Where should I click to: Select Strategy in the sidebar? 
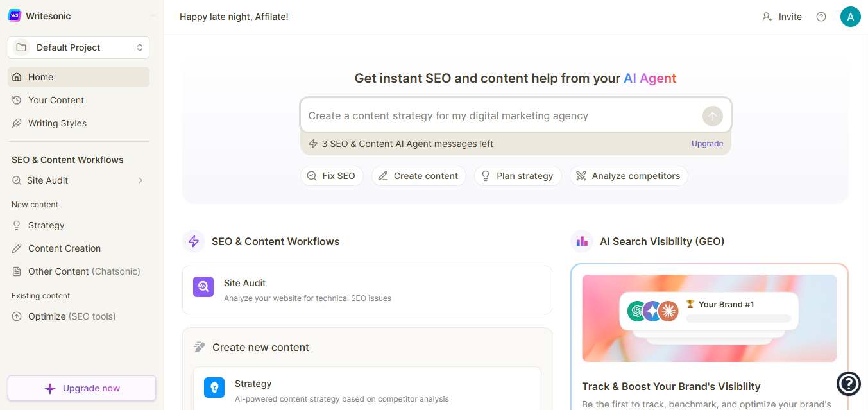click(78, 225)
